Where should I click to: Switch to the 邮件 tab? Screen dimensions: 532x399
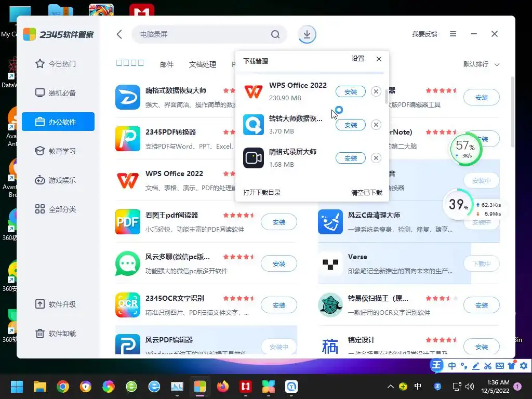coord(167,64)
